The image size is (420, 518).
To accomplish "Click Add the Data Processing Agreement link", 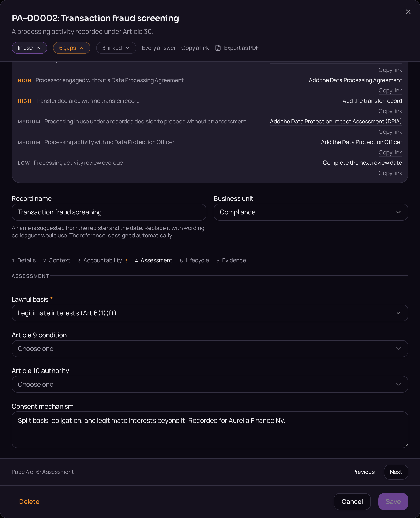I will [355, 80].
